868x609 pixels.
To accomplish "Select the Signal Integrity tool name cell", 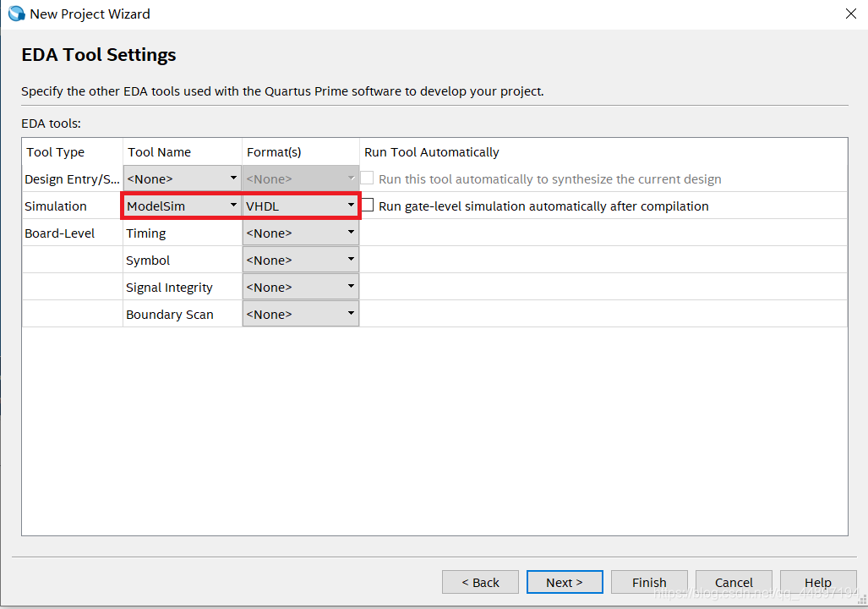I will coord(182,288).
